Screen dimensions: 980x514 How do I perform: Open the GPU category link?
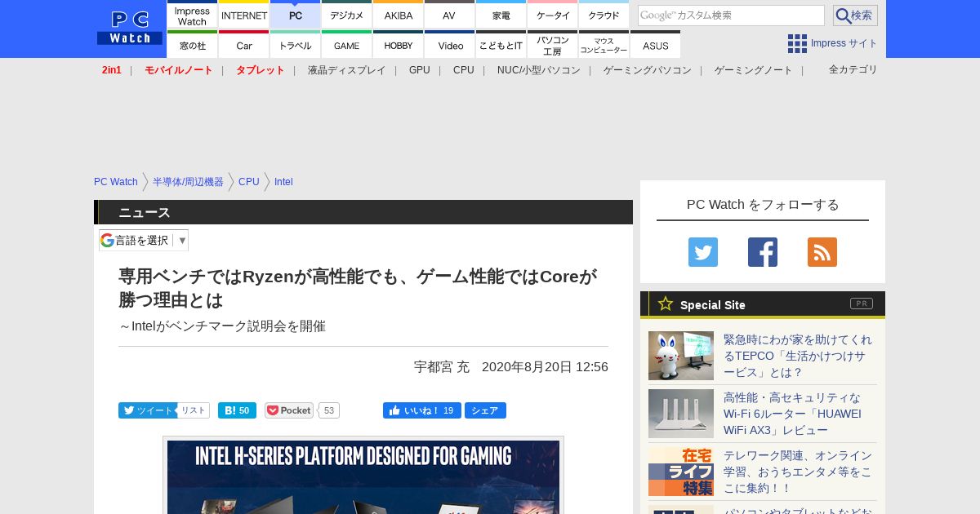click(420, 70)
